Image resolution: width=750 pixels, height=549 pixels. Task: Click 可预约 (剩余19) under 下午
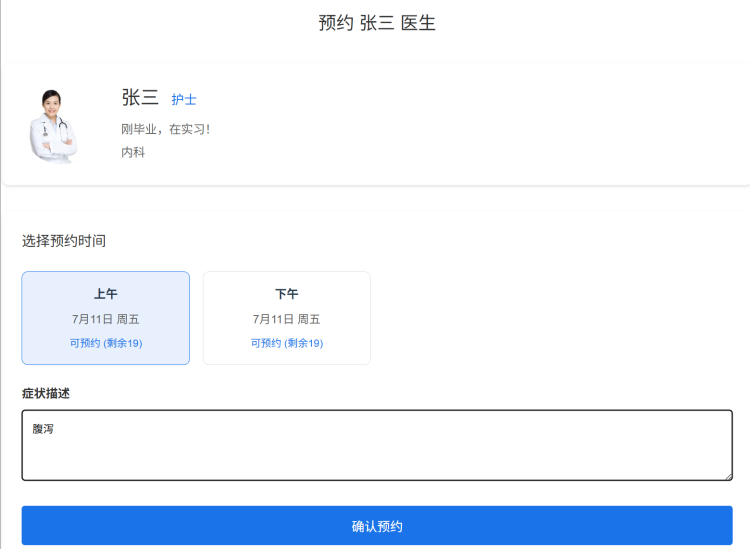pyautogui.click(x=287, y=343)
